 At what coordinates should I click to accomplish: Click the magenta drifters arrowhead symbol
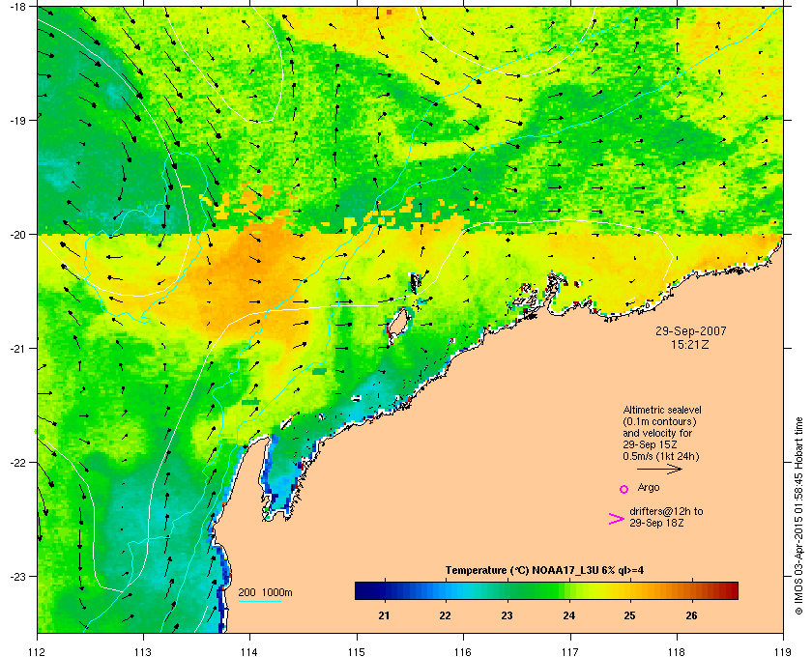pos(617,519)
